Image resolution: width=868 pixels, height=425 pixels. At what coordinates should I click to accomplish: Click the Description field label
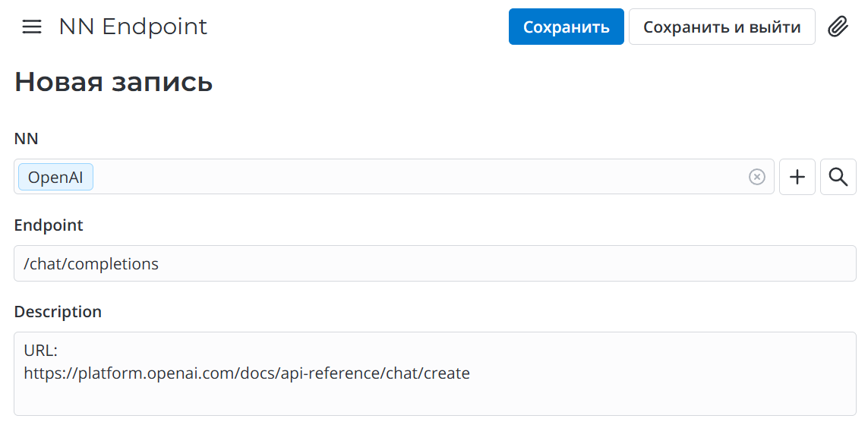pos(58,312)
